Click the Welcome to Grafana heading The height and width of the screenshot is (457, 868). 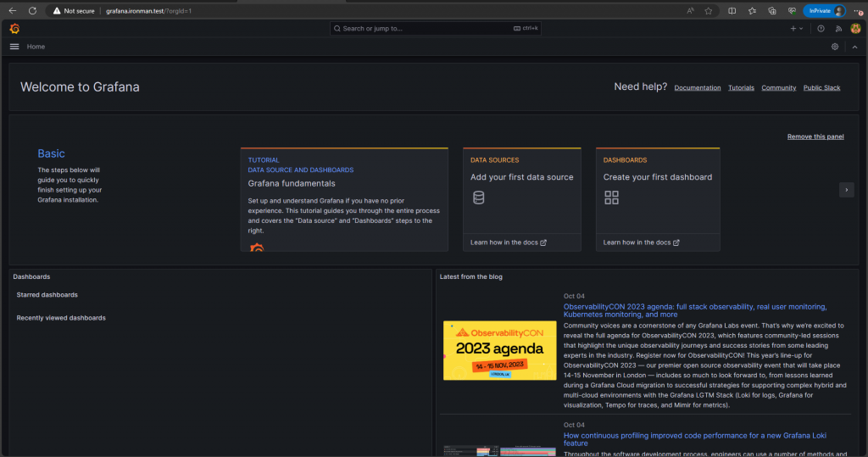(80, 87)
